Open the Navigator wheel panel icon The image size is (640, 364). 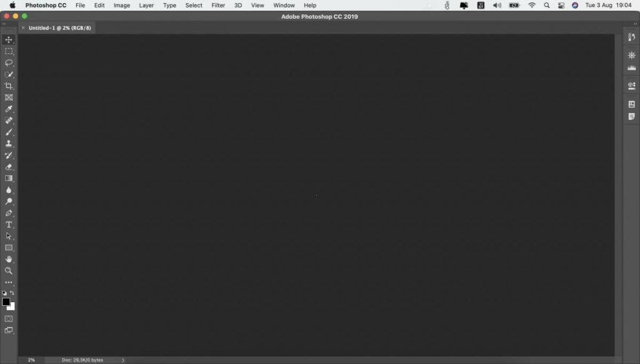coord(631,56)
